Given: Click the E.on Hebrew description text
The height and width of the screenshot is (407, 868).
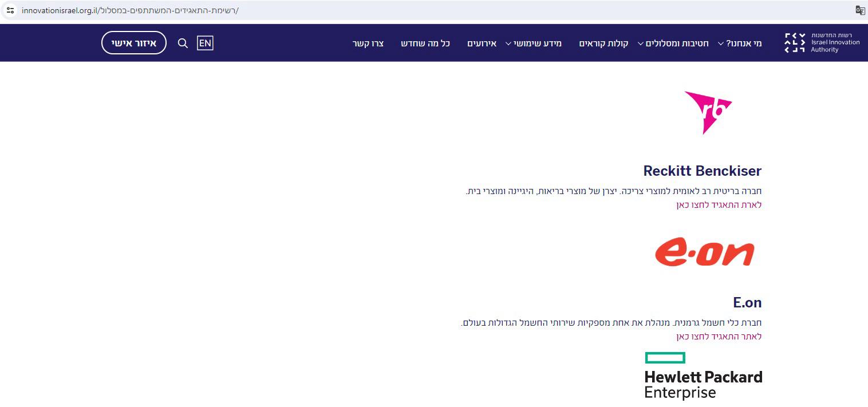Looking at the screenshot, I should click(x=611, y=323).
